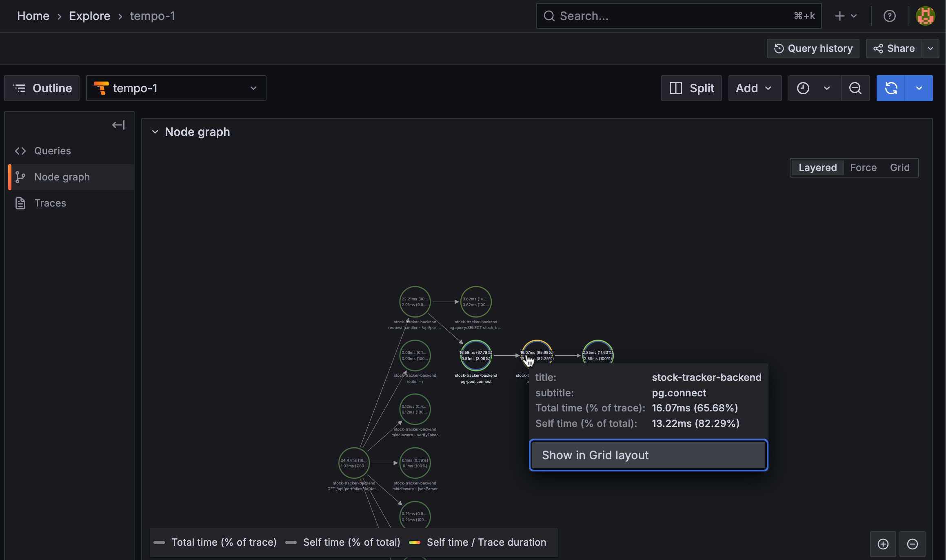The width and height of the screenshot is (946, 560).
Task: Open the user avatar menu
Action: [x=925, y=16]
